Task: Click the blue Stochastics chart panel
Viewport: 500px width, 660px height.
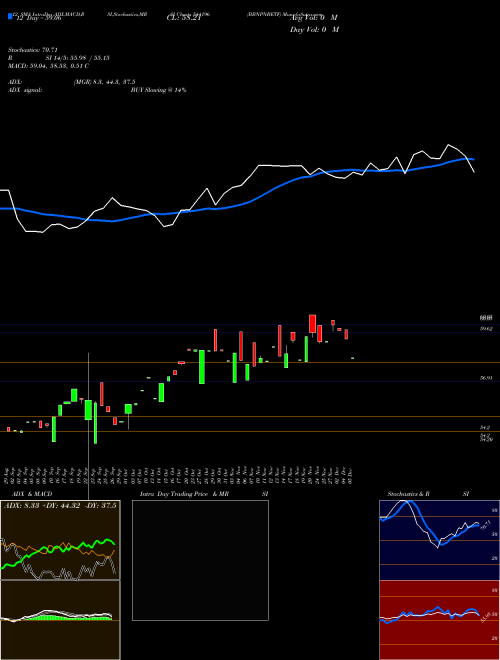Action: tap(439, 540)
